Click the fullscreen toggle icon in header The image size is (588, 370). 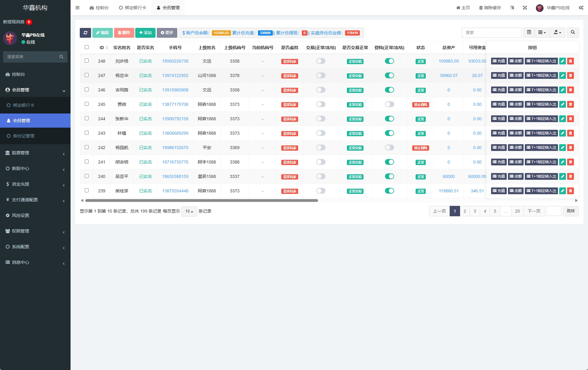click(525, 8)
